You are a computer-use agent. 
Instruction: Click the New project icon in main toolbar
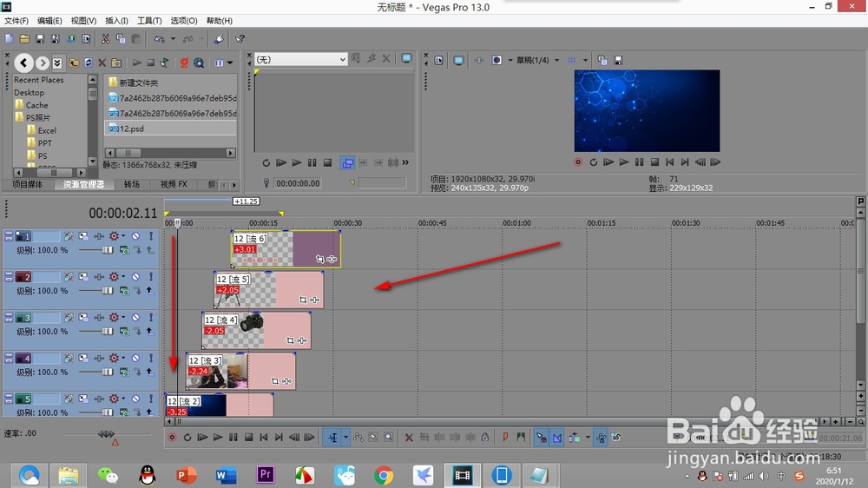point(10,39)
